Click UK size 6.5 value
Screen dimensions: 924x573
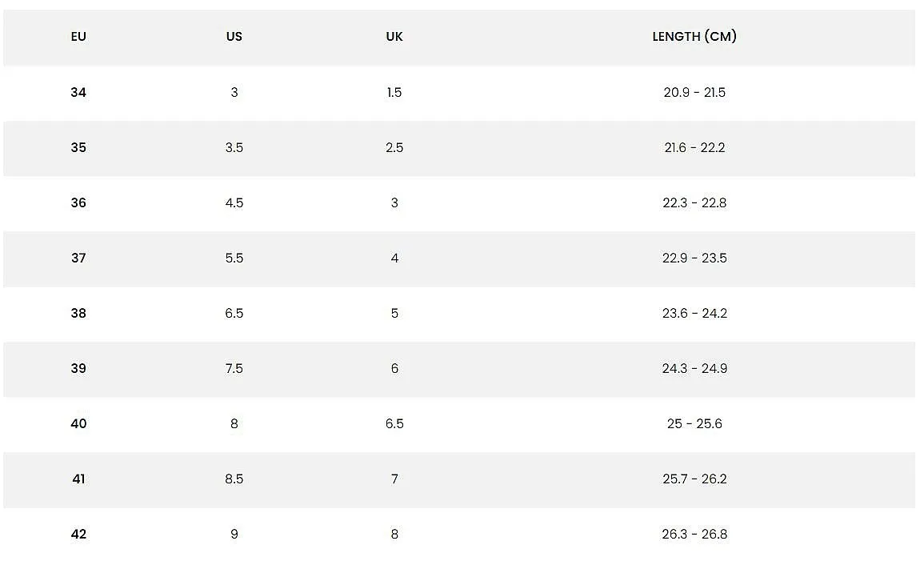(x=394, y=424)
